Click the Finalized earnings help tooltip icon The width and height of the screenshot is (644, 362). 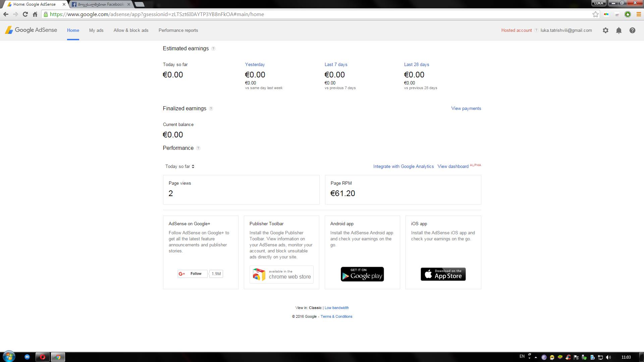pos(211,109)
